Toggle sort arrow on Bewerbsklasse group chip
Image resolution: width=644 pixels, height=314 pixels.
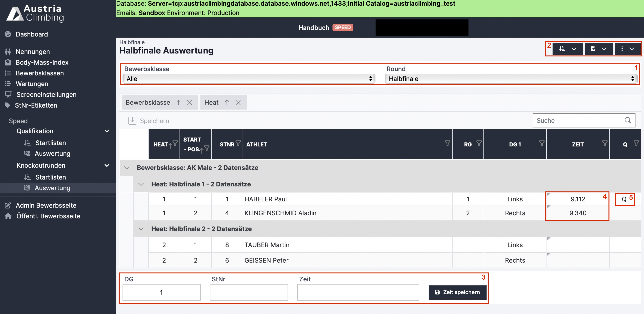pyautogui.click(x=178, y=102)
